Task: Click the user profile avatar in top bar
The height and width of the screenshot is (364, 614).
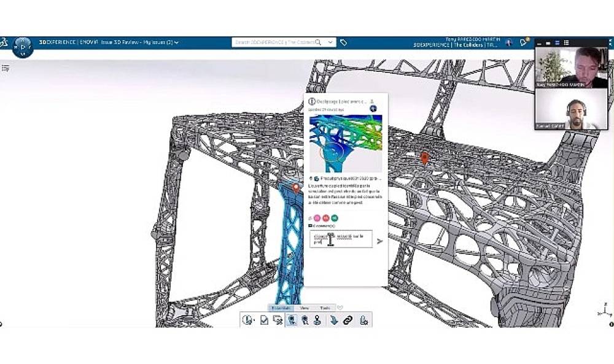Action: click(x=509, y=42)
